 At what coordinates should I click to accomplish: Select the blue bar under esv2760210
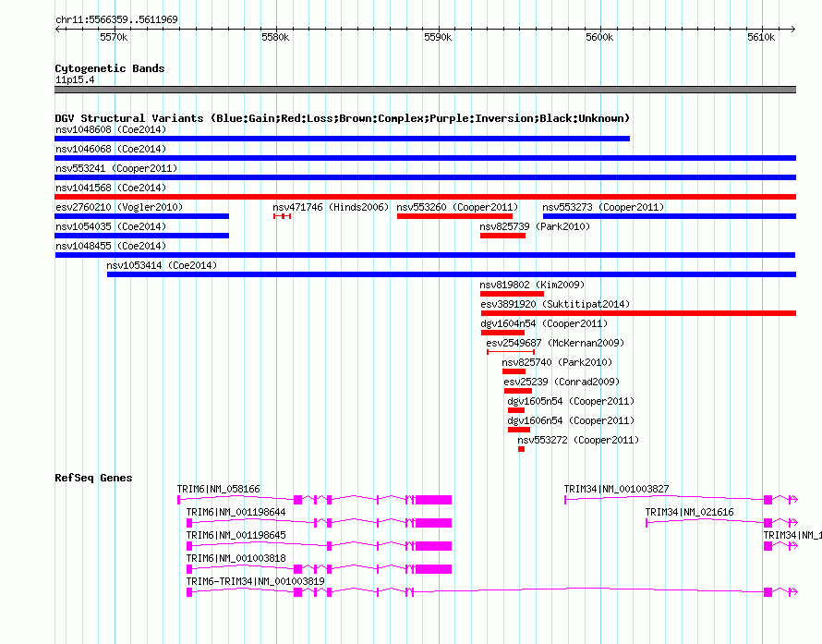[x=141, y=216]
